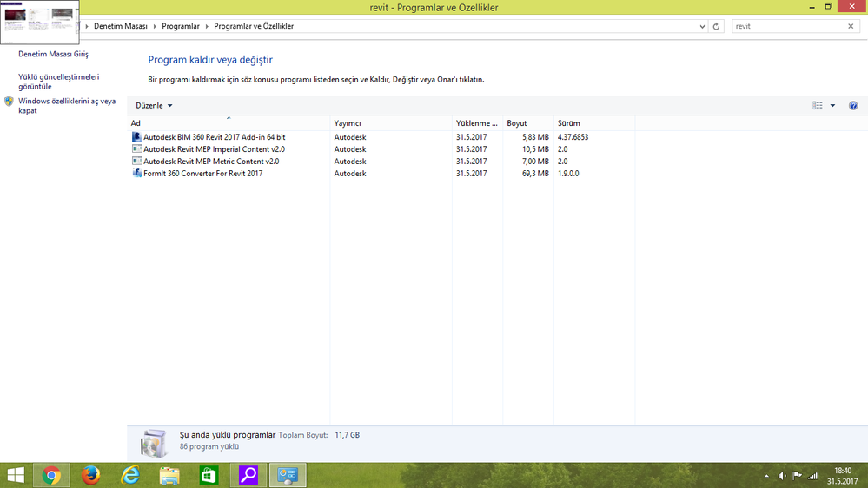Open Yüklü güncelleştirmeleri görüntüle link
The width and height of the screenshot is (868, 488).
point(59,82)
